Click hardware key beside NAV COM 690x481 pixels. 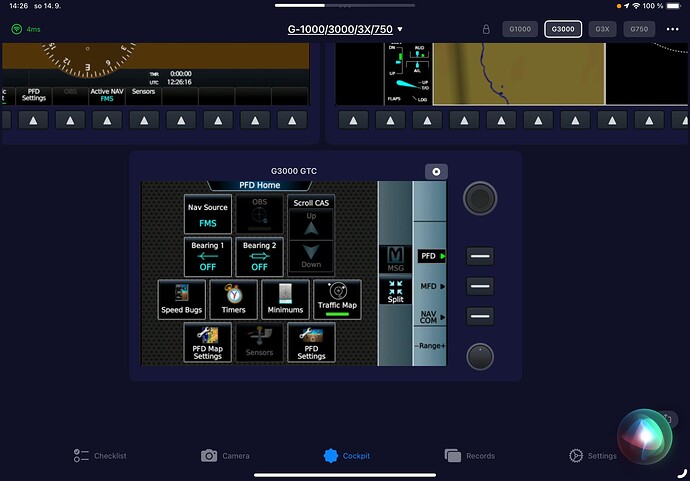pyautogui.click(x=480, y=316)
